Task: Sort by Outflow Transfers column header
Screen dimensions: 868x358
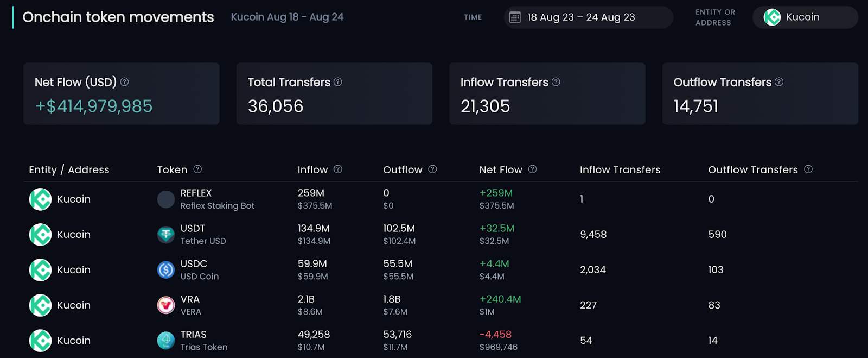Action: tap(753, 170)
